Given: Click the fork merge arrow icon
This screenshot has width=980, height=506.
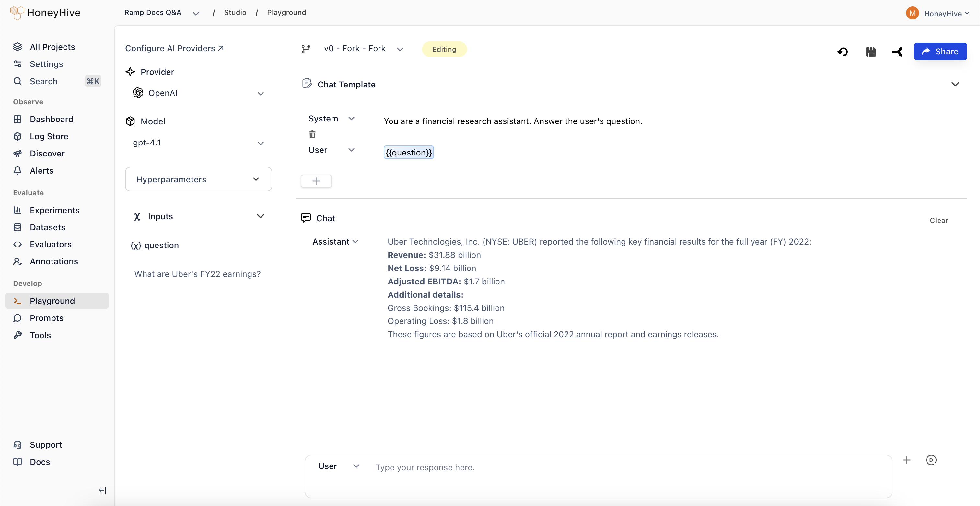Looking at the screenshot, I should [x=897, y=52].
